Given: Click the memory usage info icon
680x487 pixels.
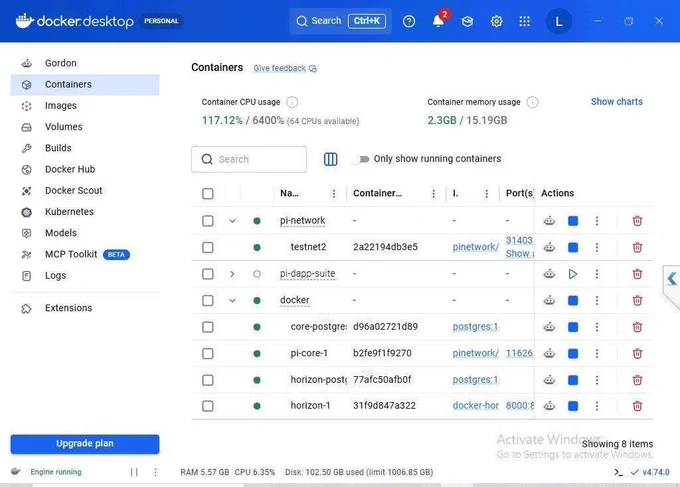Looking at the screenshot, I should pyautogui.click(x=533, y=102).
